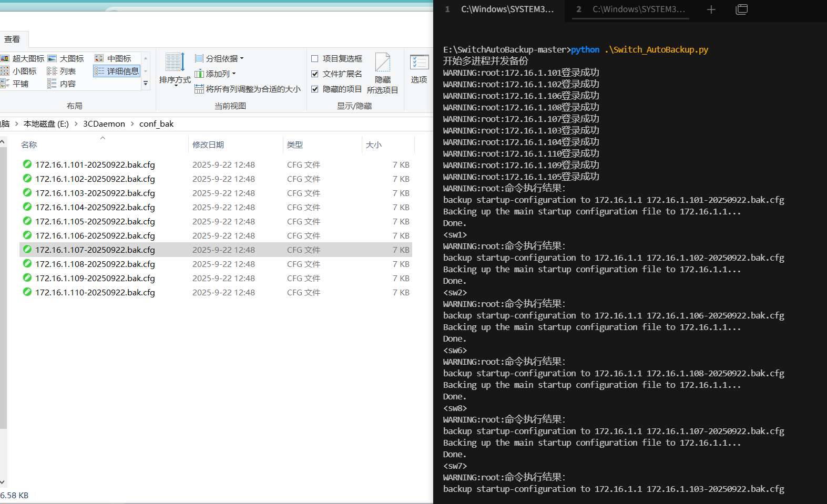Expand chevron after 本地磁盘 (E:) breadcrumb
Image resolution: width=827 pixels, height=504 pixels.
(x=76, y=124)
